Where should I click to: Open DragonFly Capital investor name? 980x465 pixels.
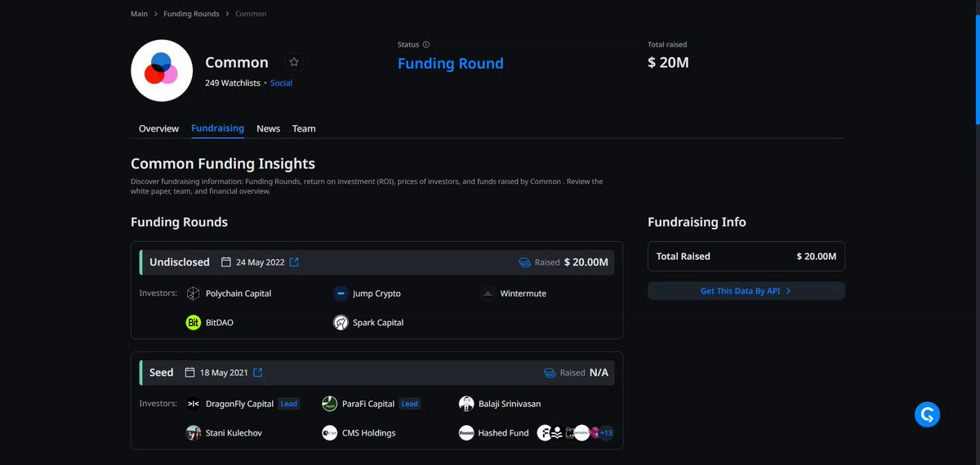[x=239, y=404]
